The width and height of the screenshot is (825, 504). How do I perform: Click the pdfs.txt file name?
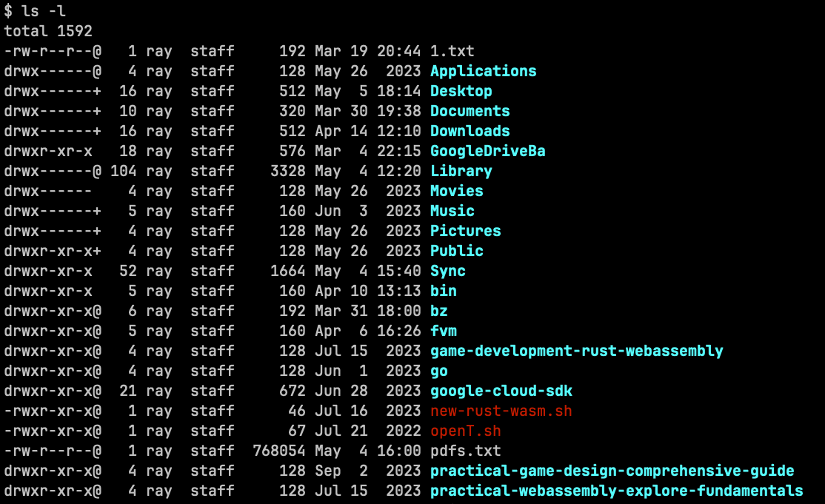(x=465, y=451)
